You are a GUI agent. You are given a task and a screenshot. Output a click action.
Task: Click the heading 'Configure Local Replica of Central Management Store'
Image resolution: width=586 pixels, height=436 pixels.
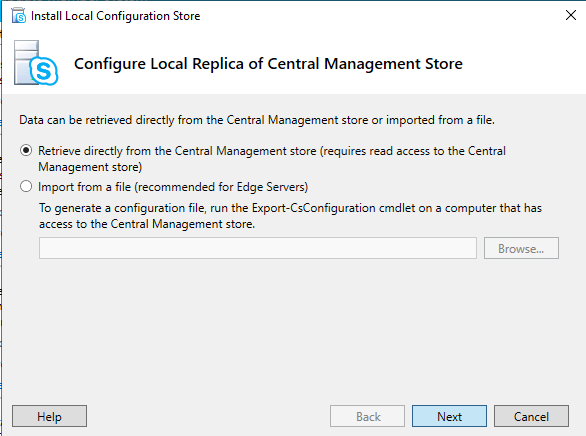point(268,64)
